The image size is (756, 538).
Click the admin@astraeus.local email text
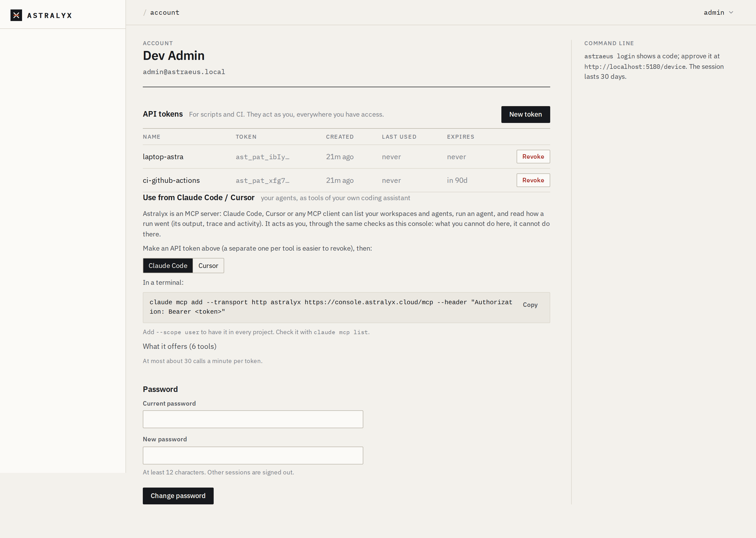pos(184,72)
